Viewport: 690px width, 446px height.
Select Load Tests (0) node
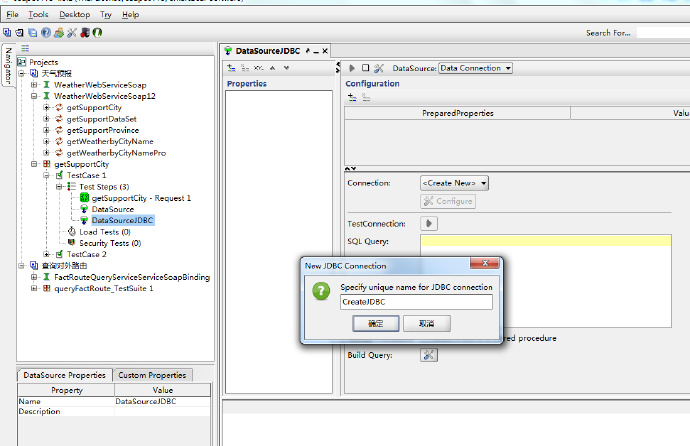click(x=105, y=232)
